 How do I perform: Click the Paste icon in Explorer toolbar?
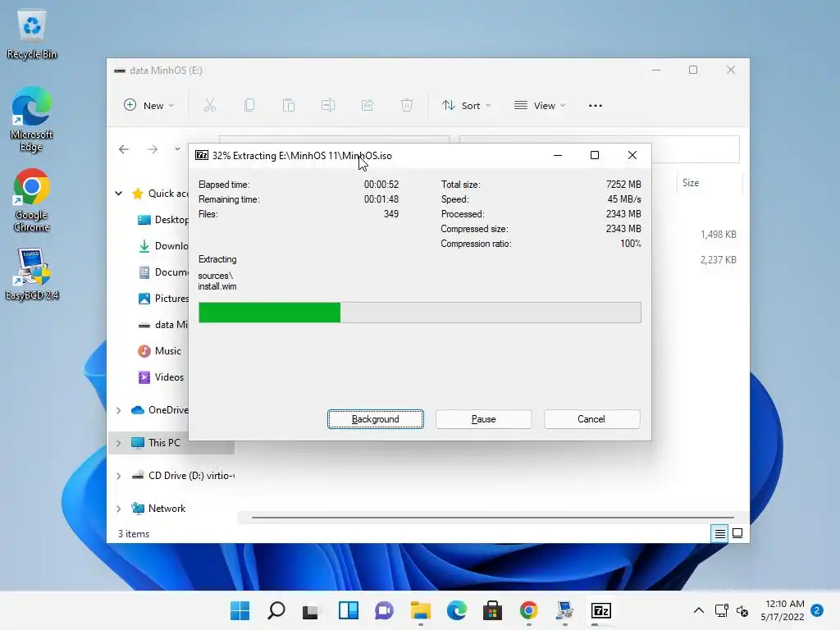click(x=289, y=106)
